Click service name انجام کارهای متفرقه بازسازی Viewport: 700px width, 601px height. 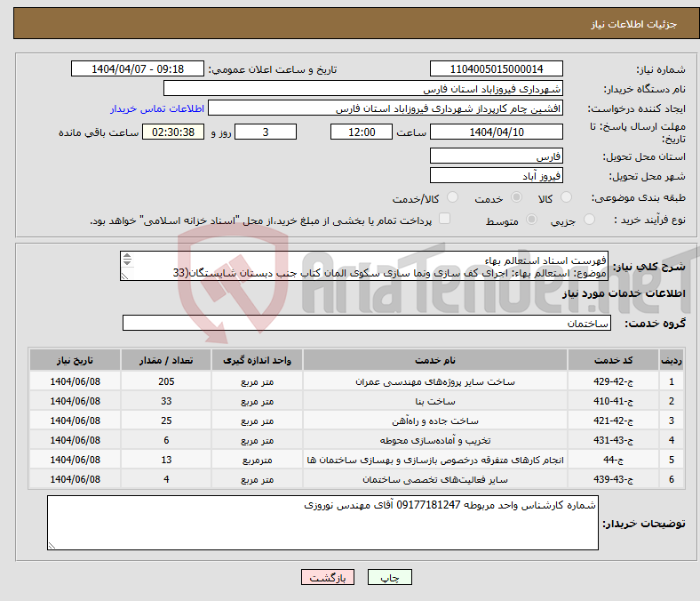pyautogui.click(x=435, y=460)
